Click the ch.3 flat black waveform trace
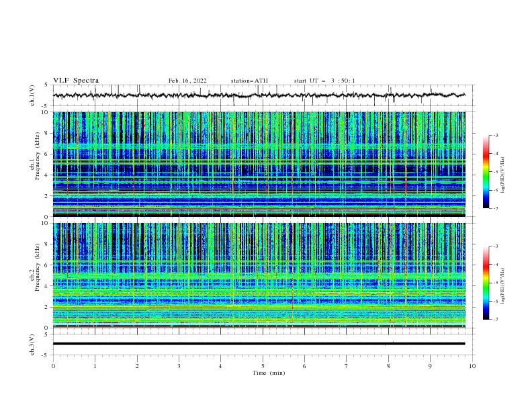 [259, 344]
